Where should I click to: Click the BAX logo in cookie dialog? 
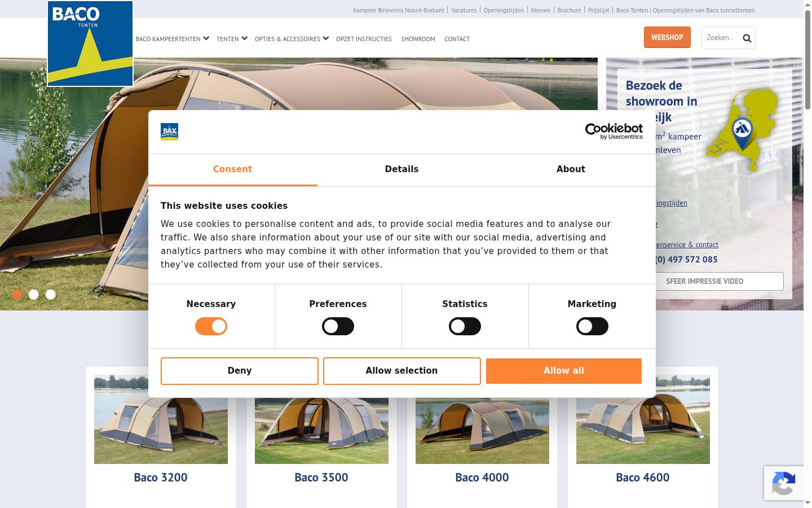pos(169,132)
